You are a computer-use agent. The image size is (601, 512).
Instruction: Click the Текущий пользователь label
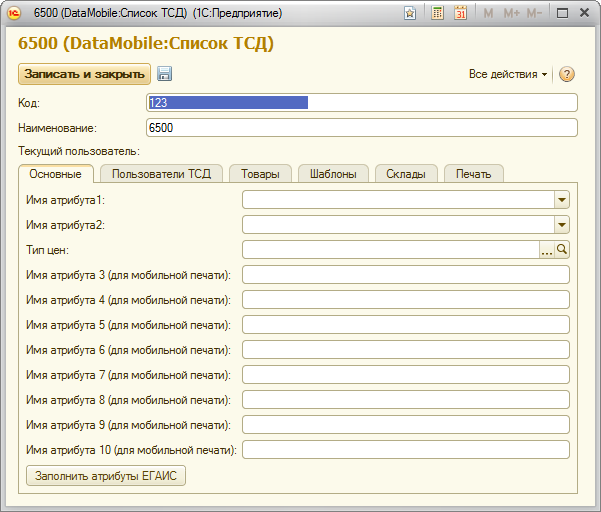[x=79, y=151]
